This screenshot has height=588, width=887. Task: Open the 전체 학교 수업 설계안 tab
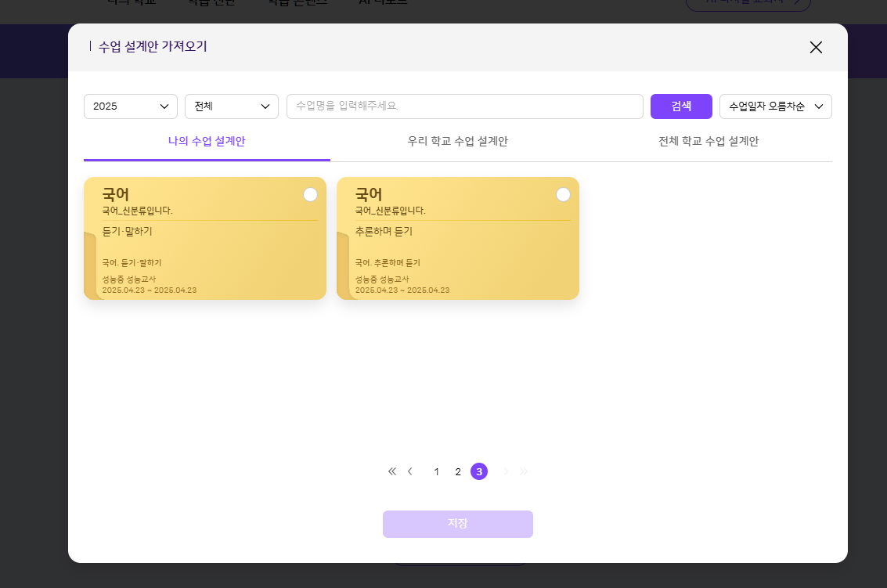709,142
